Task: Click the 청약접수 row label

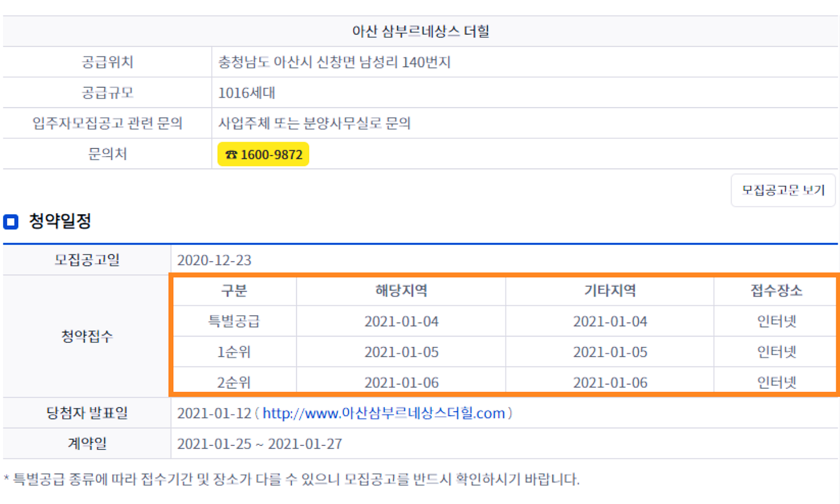Action: 87,336
